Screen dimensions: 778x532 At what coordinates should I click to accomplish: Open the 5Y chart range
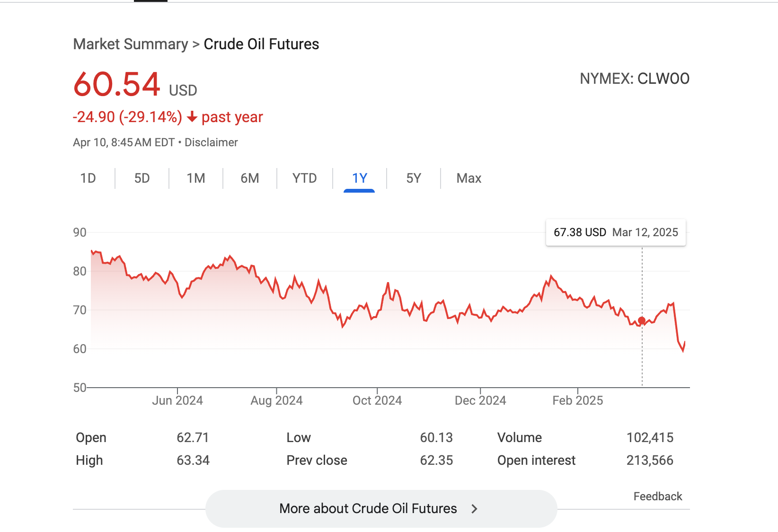click(x=414, y=178)
